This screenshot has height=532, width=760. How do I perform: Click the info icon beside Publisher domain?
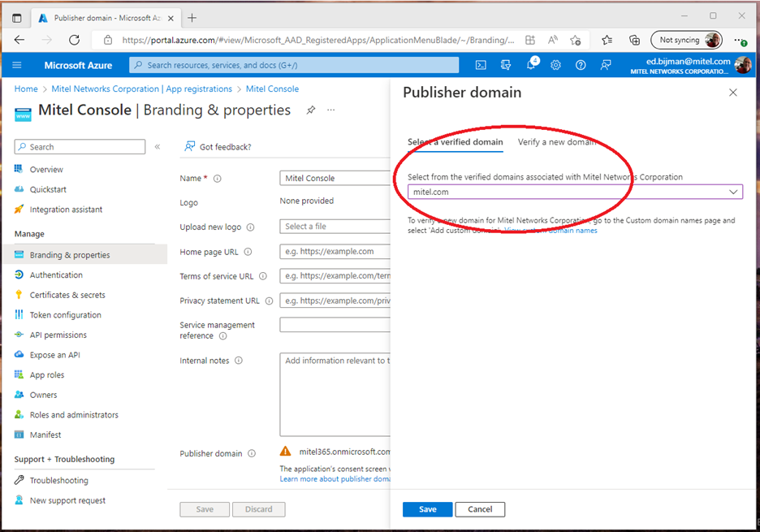pos(252,454)
